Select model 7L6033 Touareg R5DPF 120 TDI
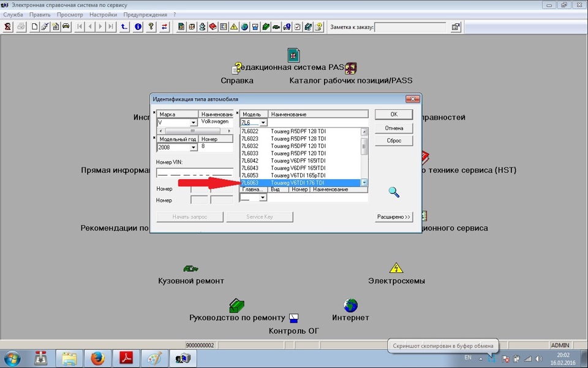The height and width of the screenshot is (368, 588). click(300, 153)
